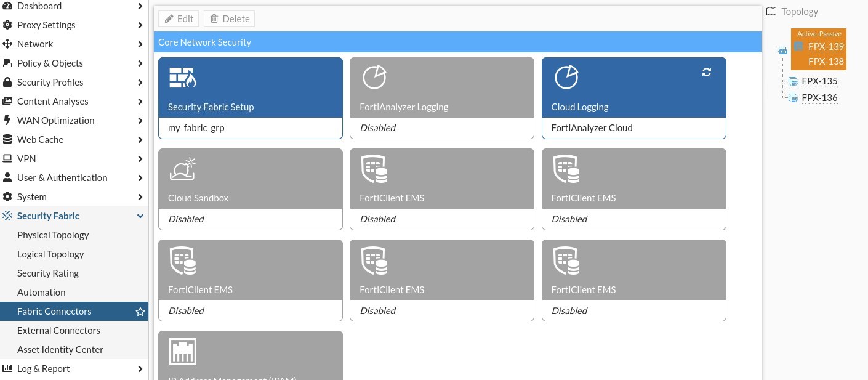Open the Security Fabric Setup connector icon
The width and height of the screenshot is (868, 380).
[183, 78]
